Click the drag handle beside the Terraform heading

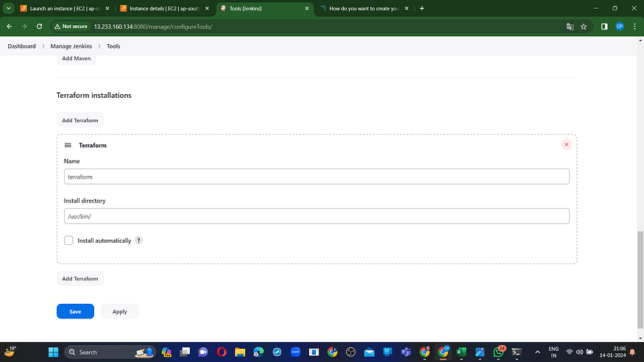68,145
